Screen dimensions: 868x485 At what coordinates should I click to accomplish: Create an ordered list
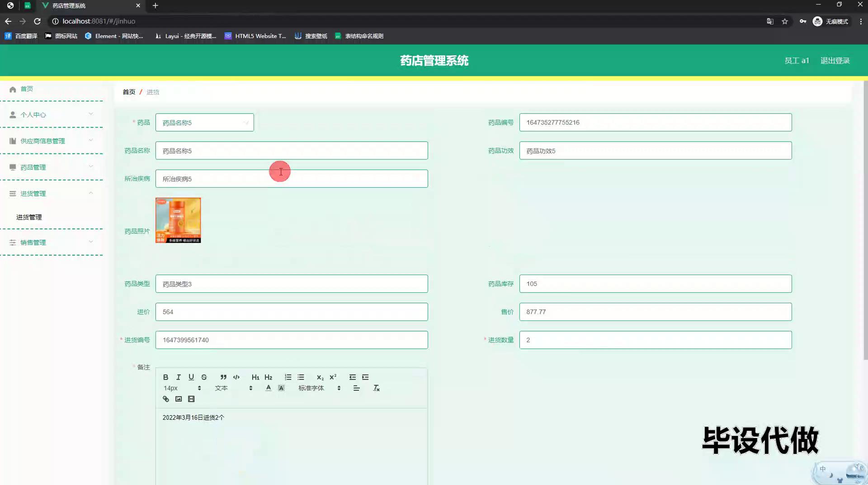pos(288,377)
